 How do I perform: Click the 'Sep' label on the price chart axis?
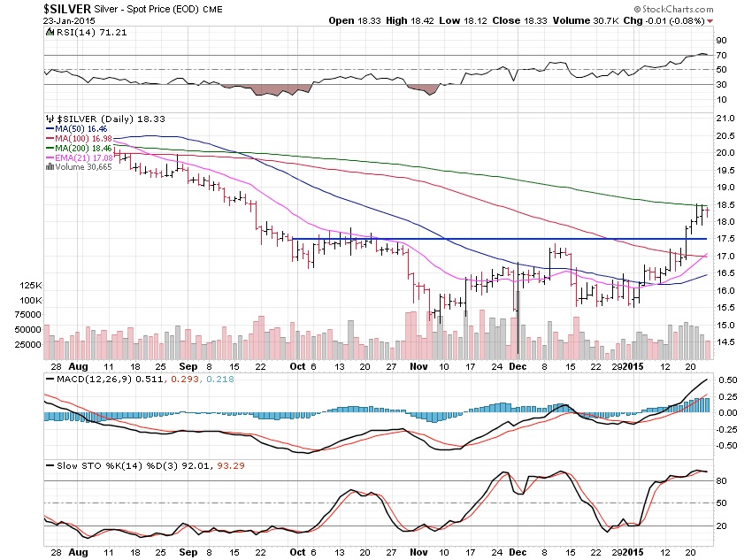click(x=188, y=366)
